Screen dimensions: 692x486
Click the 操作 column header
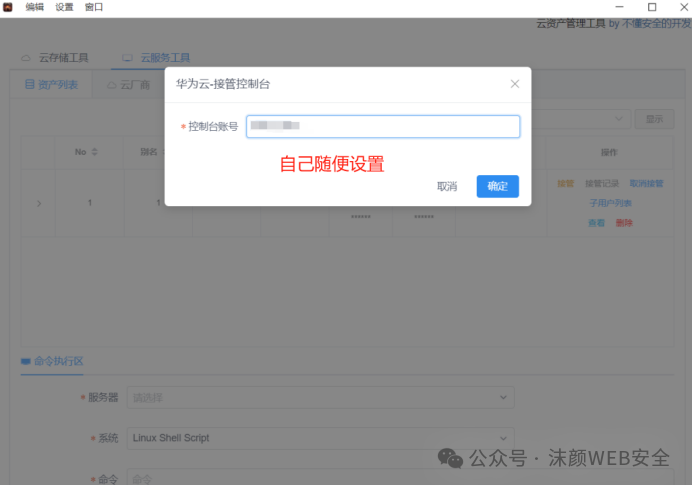(609, 152)
